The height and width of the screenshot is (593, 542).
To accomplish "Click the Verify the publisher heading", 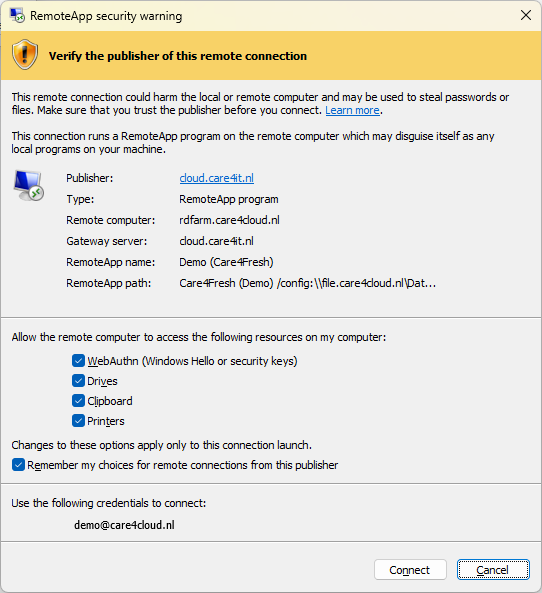I will coord(178,56).
